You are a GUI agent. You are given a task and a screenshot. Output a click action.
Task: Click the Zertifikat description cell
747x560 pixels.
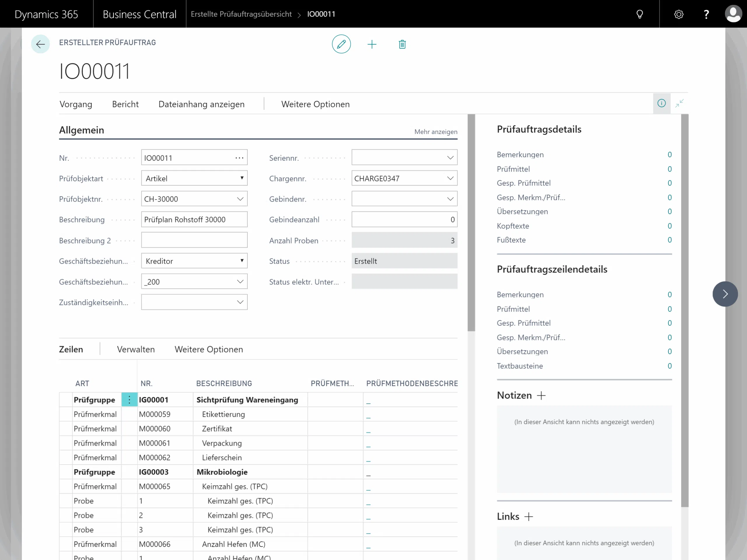[250, 429]
